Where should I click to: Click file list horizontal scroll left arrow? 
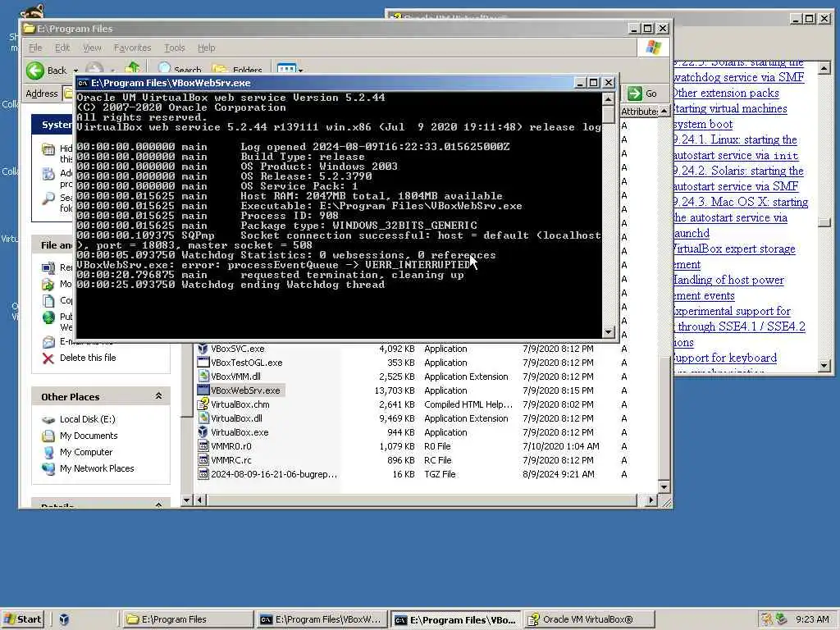pos(199,500)
